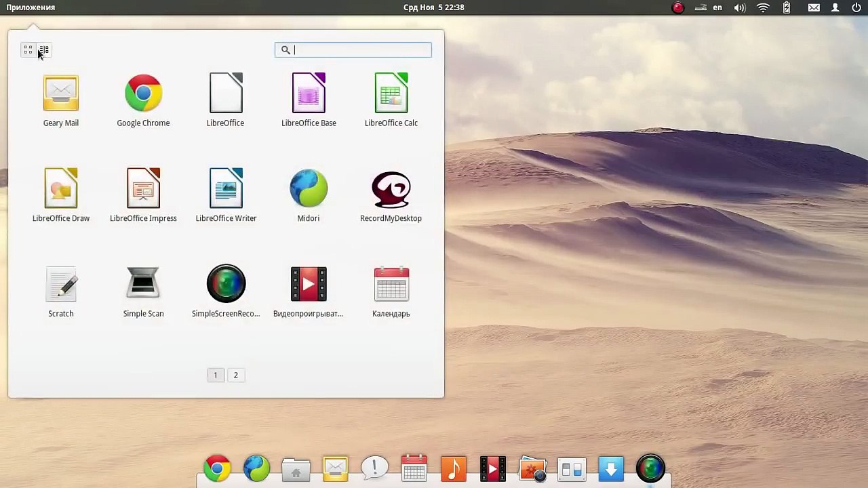Image resolution: width=868 pixels, height=488 pixels.
Task: Open Simple Scan
Action: pyautogui.click(x=143, y=291)
